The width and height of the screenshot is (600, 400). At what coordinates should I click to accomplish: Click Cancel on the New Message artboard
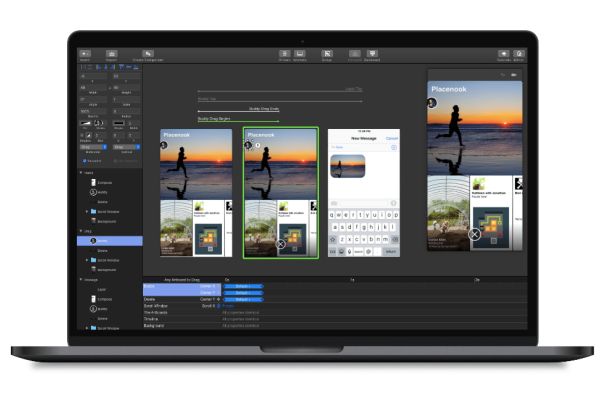pyautogui.click(x=392, y=138)
